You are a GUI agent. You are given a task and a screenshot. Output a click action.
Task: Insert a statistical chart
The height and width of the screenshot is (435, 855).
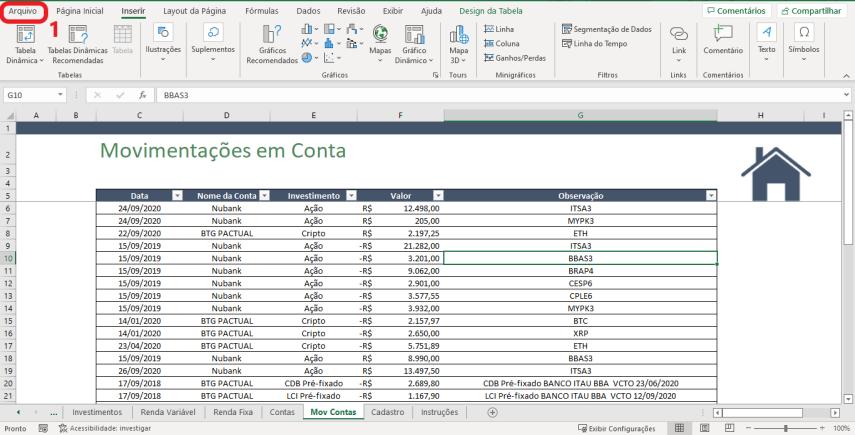[332, 43]
